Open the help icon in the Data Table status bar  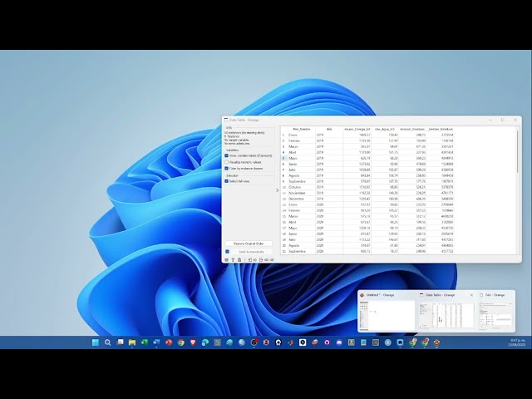[233, 260]
